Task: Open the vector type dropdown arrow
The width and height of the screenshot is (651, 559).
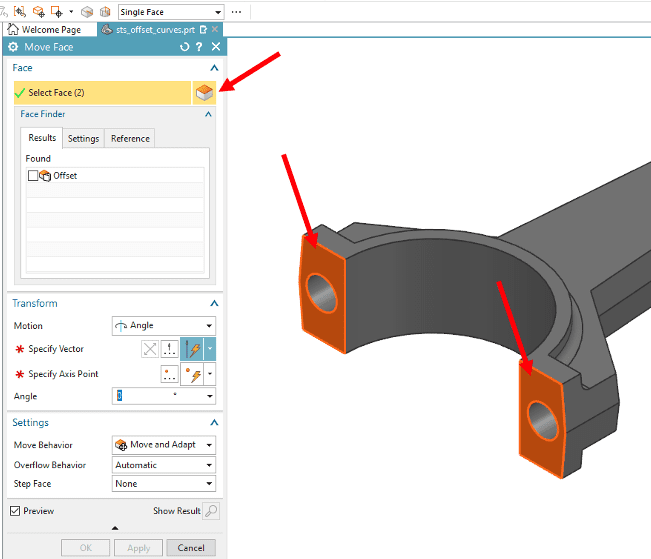Action: [x=210, y=349]
